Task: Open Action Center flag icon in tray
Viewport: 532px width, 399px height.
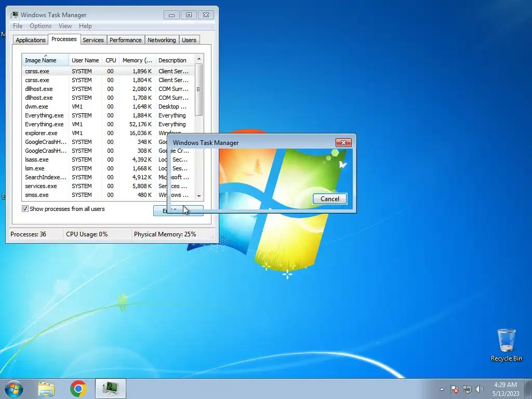Action: [454, 389]
